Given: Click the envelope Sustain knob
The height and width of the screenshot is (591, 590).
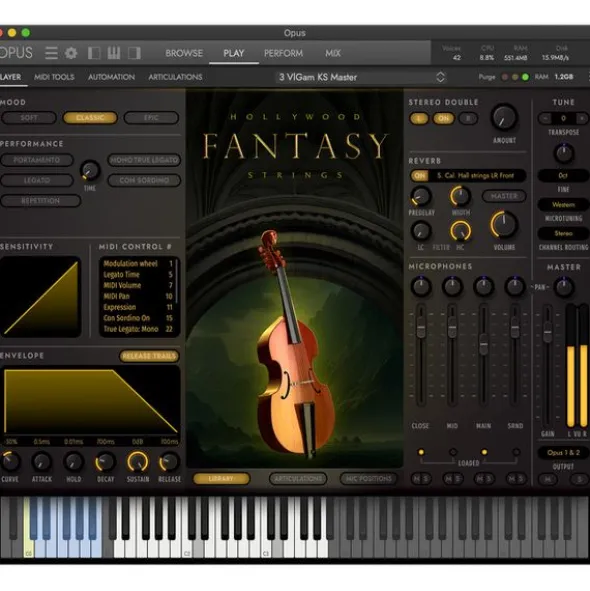Looking at the screenshot, I should pos(138,462).
